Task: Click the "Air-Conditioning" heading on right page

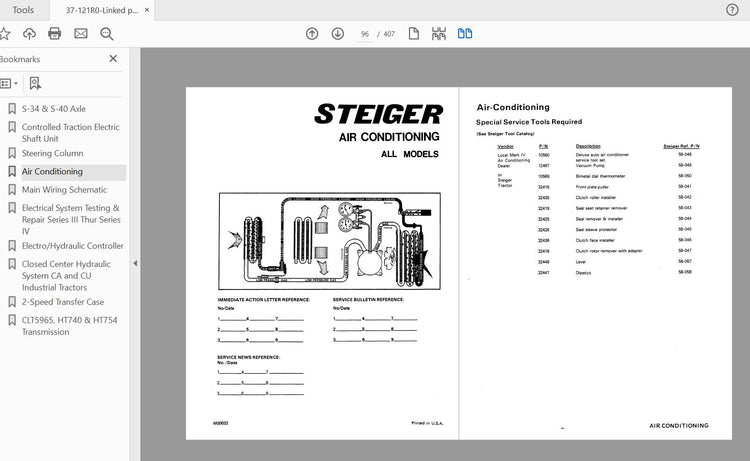Action: point(513,107)
